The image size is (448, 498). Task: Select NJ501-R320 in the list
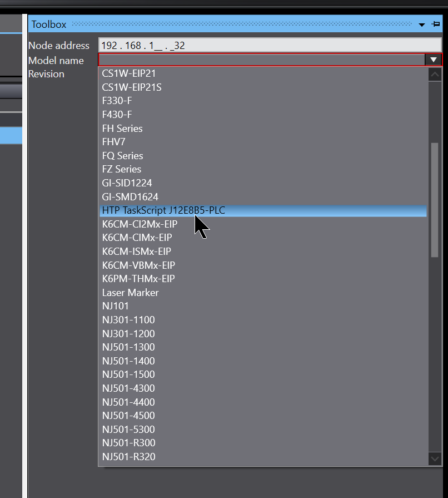click(263, 456)
